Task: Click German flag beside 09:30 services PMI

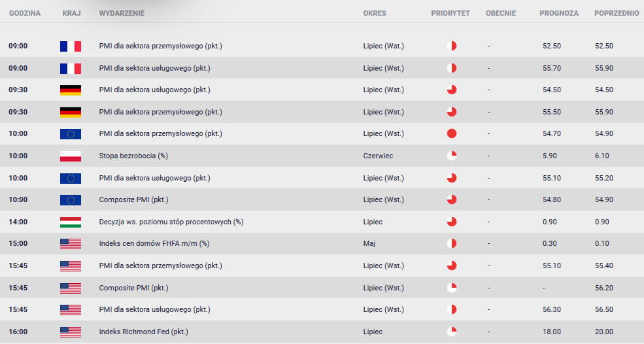Action: point(70,90)
